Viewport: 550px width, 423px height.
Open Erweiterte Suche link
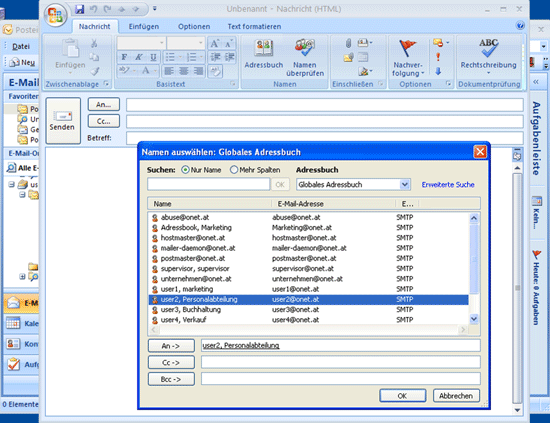[x=448, y=184]
